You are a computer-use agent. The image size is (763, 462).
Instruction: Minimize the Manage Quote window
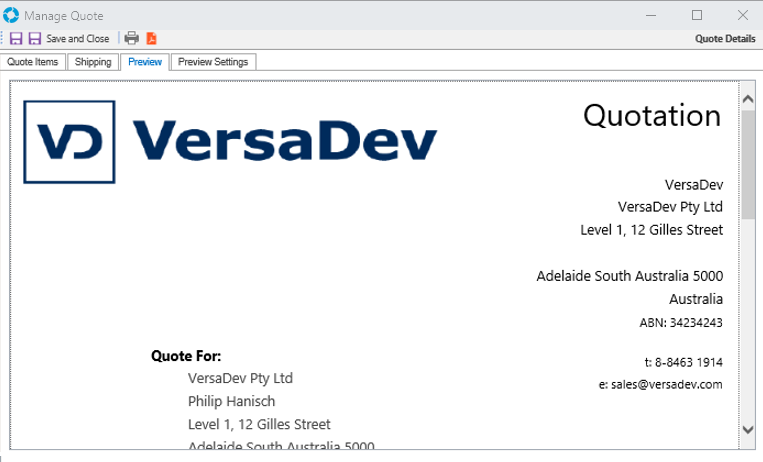coord(651,15)
